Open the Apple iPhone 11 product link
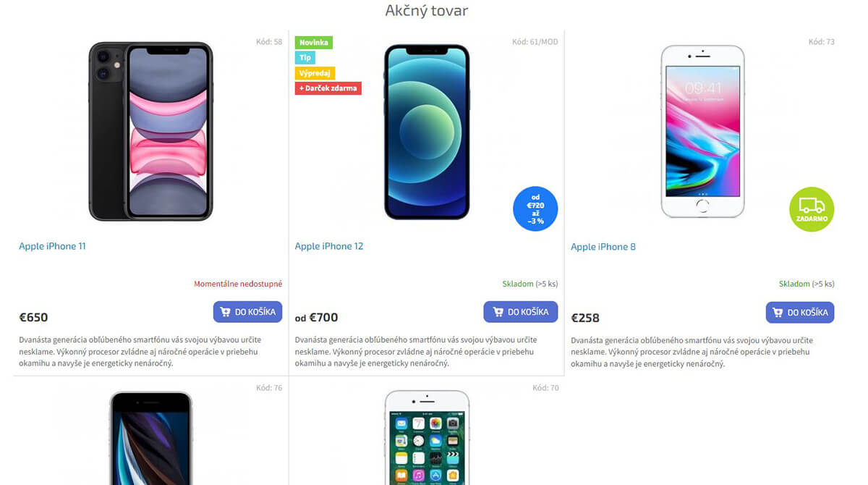868x485 pixels. [x=52, y=246]
